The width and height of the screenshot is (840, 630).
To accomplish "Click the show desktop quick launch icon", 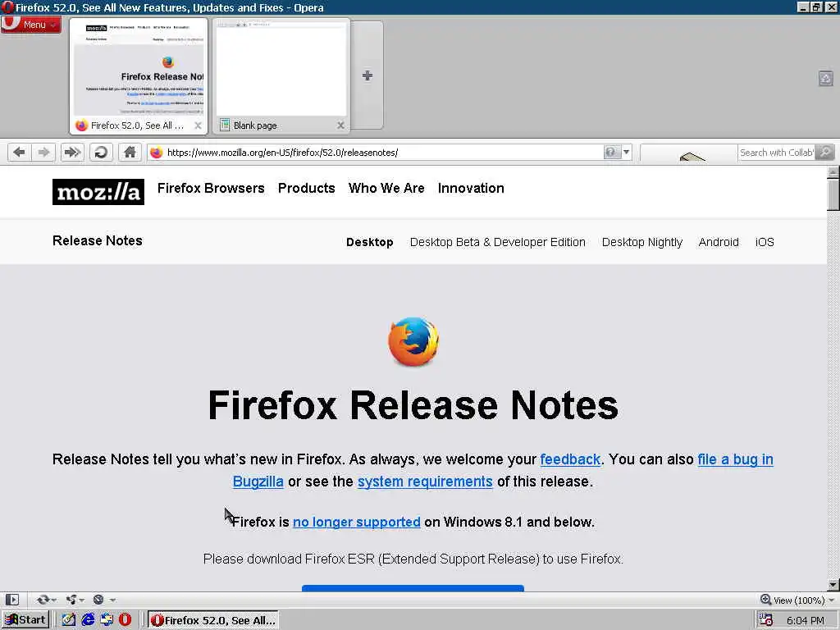I will tap(107, 620).
